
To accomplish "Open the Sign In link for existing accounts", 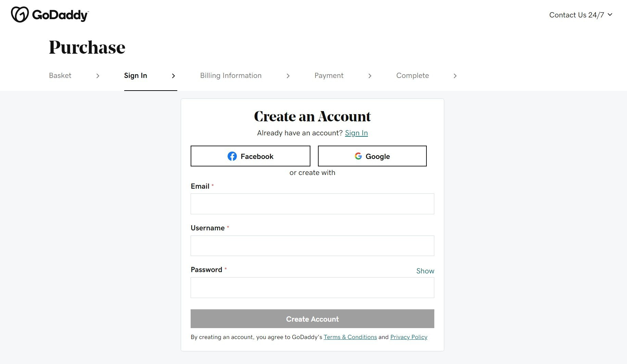I will 356,133.
